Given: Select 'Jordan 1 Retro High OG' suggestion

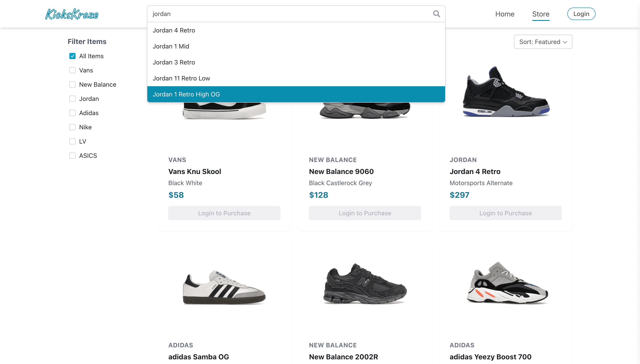Looking at the screenshot, I should pyautogui.click(x=186, y=94).
